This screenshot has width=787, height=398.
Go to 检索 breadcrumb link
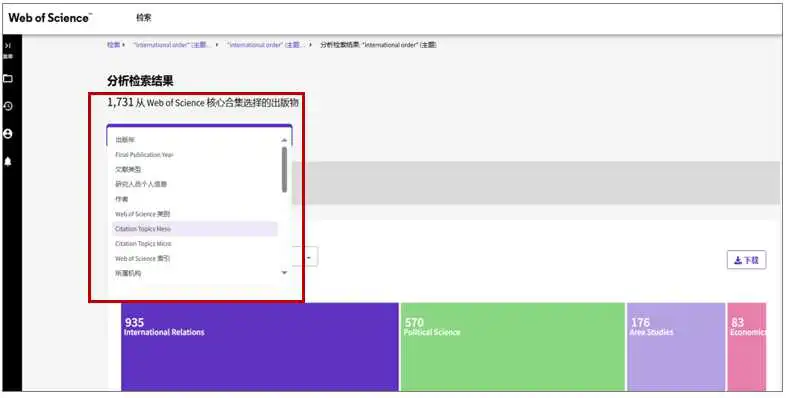pyautogui.click(x=113, y=45)
